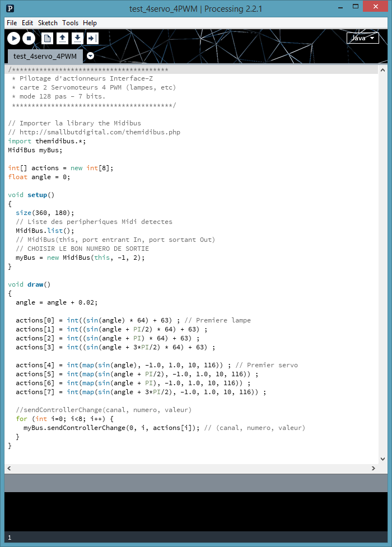Open the Tools menu
Image resolution: width=392 pixels, height=547 pixels.
point(71,23)
